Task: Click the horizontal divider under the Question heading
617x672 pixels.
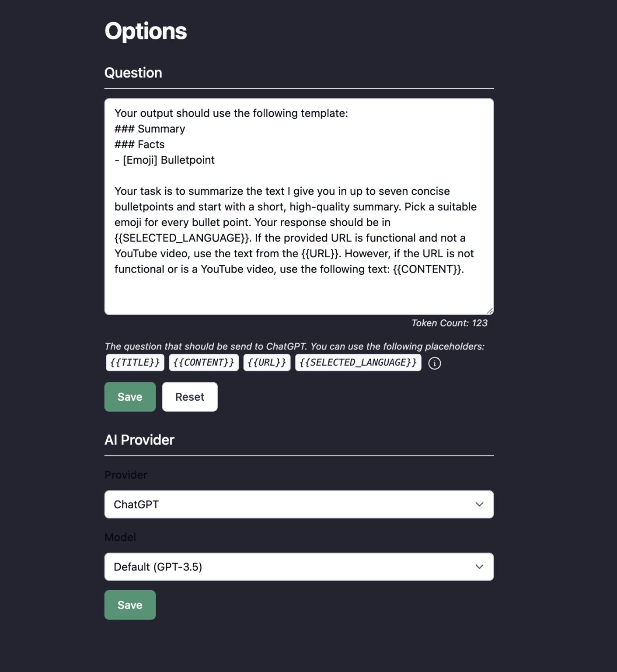Action: [x=299, y=88]
